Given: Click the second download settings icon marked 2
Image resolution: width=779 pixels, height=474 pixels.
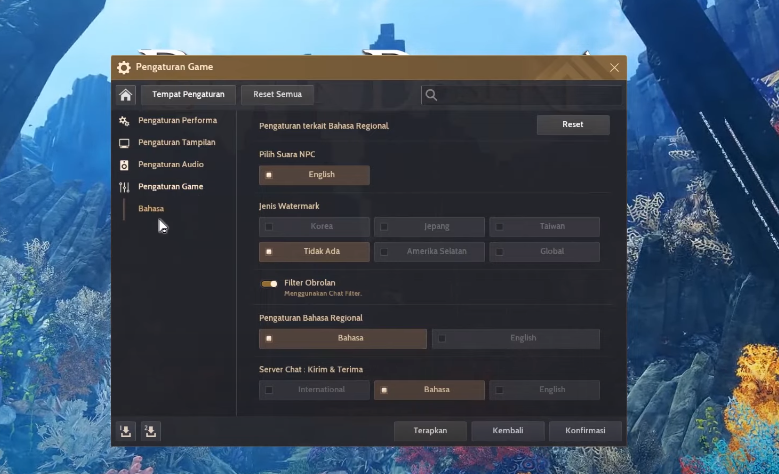Looking at the screenshot, I should [151, 431].
